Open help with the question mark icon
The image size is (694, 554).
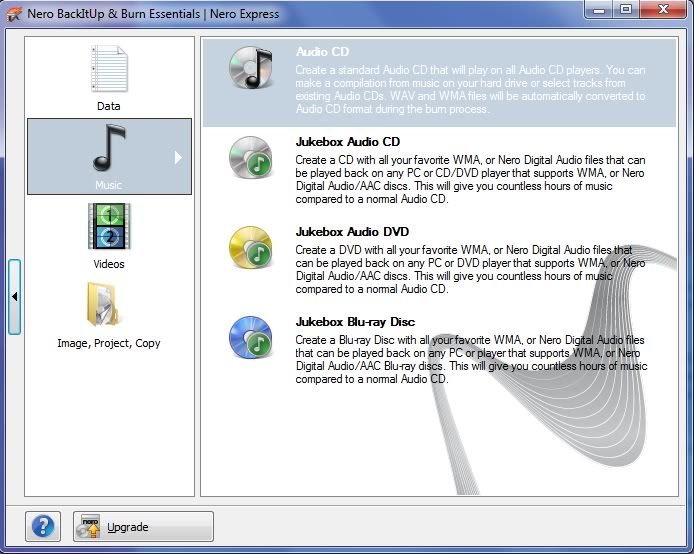[43, 526]
